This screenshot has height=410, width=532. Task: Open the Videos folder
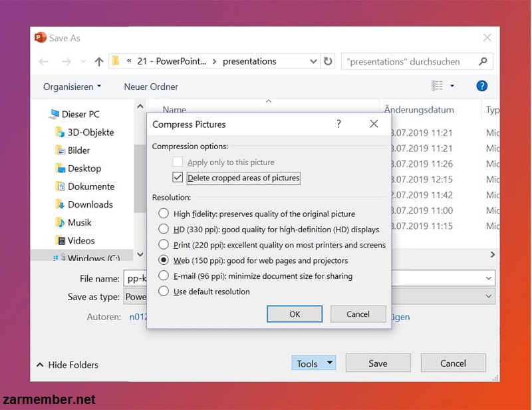click(75, 240)
